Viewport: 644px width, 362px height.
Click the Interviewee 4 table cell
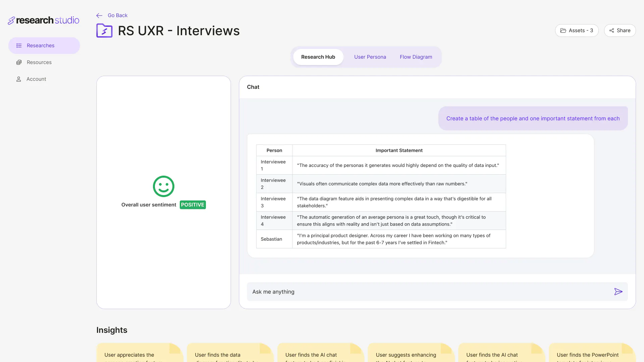(274, 221)
